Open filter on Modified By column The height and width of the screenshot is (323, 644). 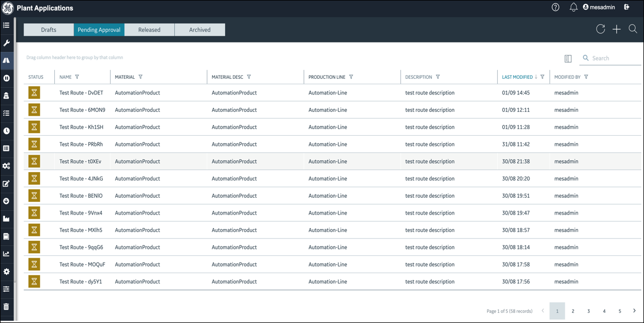(x=586, y=77)
